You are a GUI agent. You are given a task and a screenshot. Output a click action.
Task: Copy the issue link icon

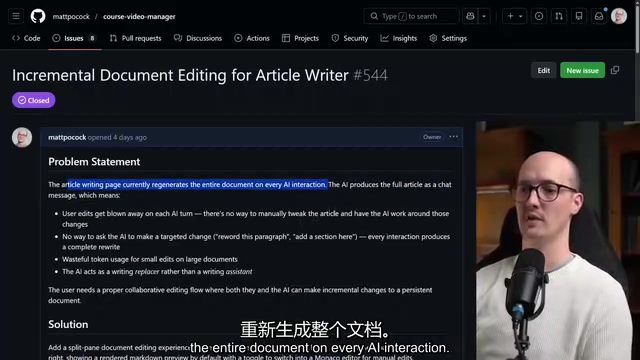(x=615, y=70)
